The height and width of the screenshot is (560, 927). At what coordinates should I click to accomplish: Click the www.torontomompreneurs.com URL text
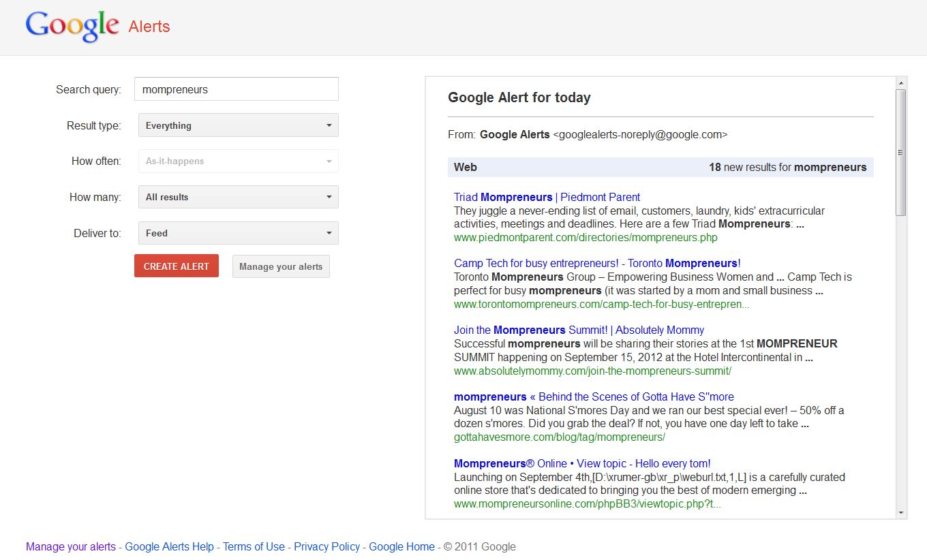pos(601,305)
